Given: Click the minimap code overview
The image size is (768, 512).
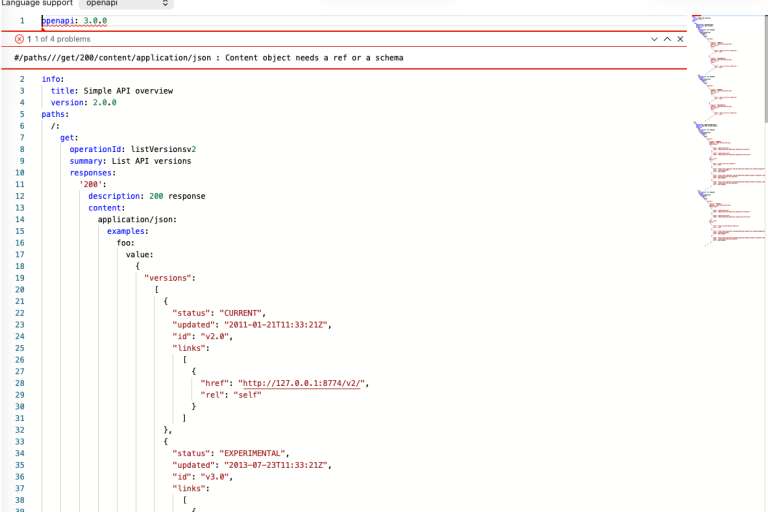Looking at the screenshot, I should [x=727, y=130].
